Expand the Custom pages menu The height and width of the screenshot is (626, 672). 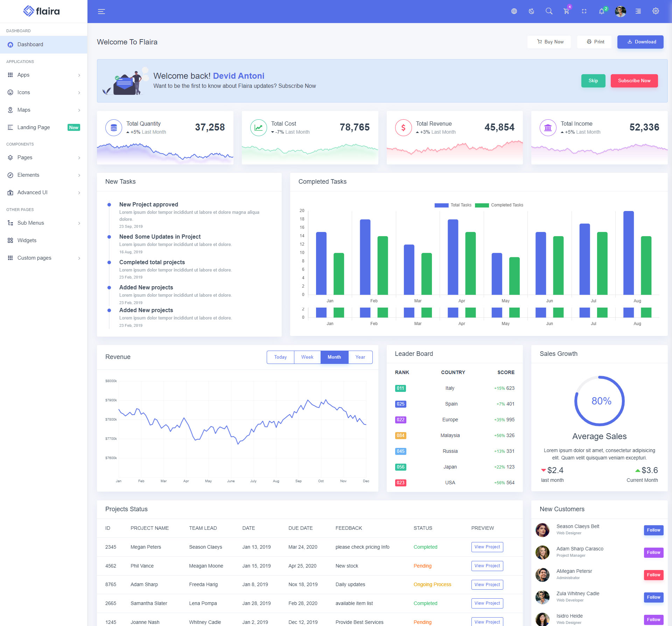pyautogui.click(x=43, y=258)
